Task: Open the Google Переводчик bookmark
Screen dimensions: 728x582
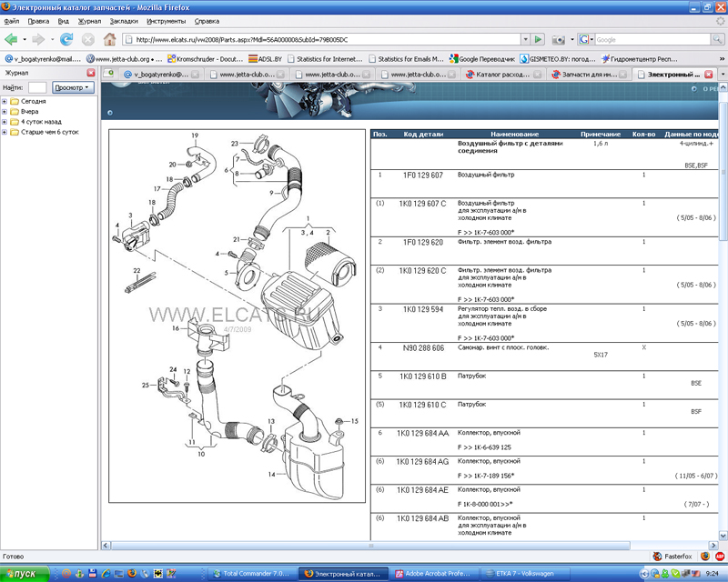Action: click(x=482, y=59)
